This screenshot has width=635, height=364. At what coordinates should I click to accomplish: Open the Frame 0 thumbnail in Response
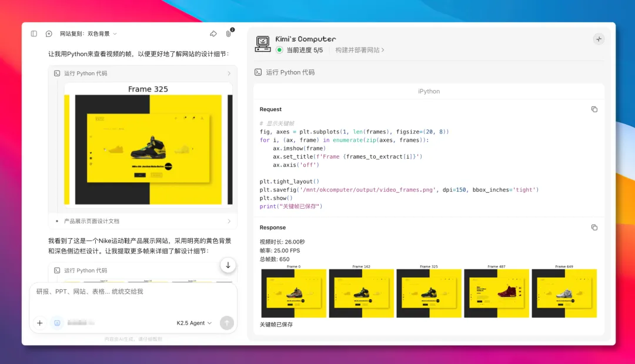(293, 293)
